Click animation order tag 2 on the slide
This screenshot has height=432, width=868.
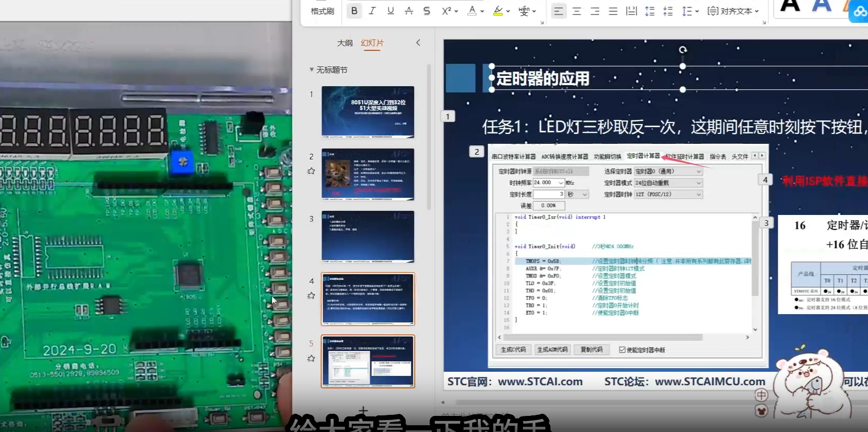point(477,152)
